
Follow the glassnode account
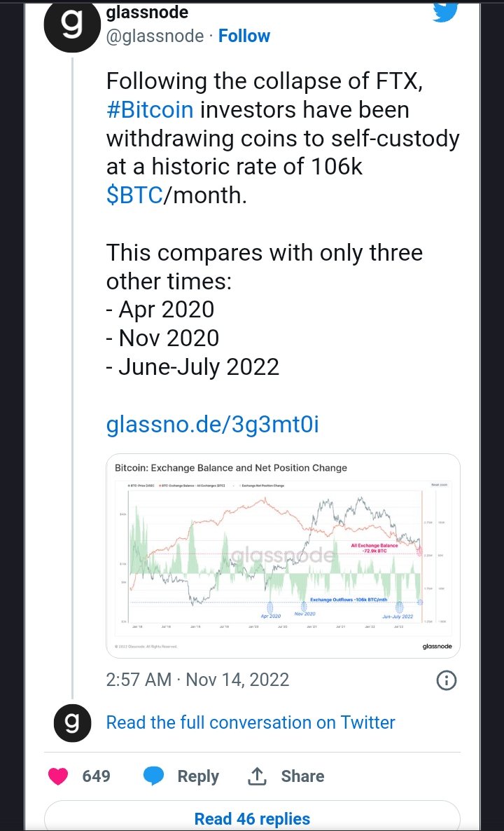244,36
